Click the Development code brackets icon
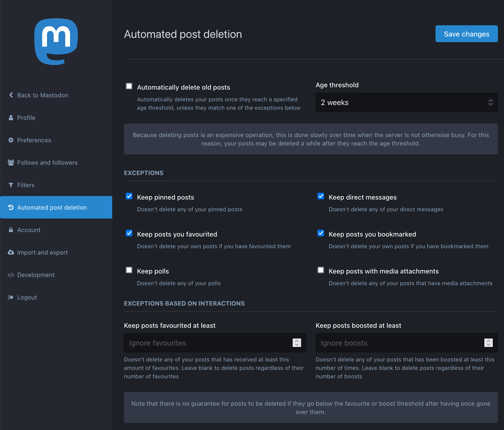This screenshot has width=504, height=430. coord(11,275)
